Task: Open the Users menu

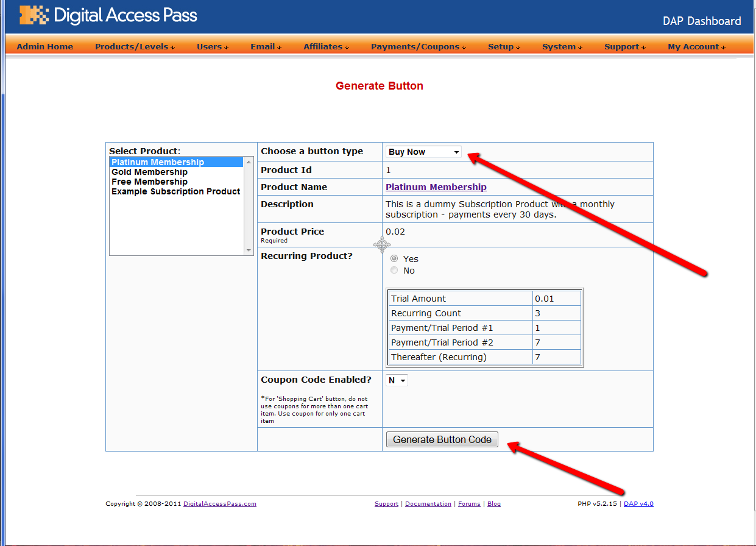Action: tap(212, 47)
